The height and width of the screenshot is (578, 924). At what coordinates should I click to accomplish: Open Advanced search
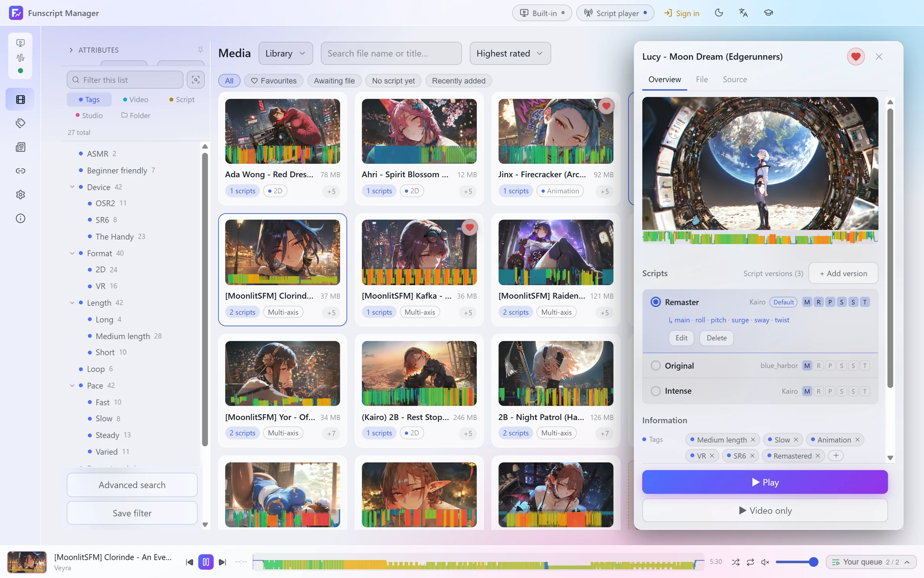coord(132,485)
